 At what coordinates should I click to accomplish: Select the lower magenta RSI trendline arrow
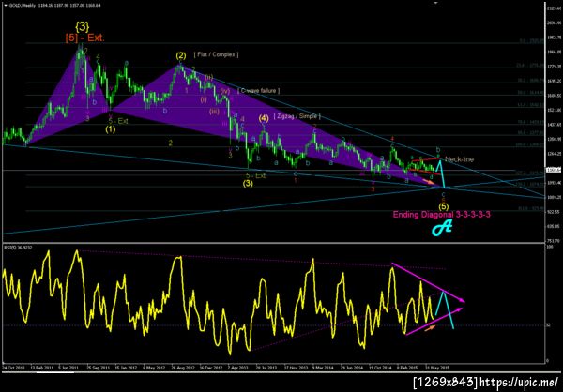click(x=434, y=321)
